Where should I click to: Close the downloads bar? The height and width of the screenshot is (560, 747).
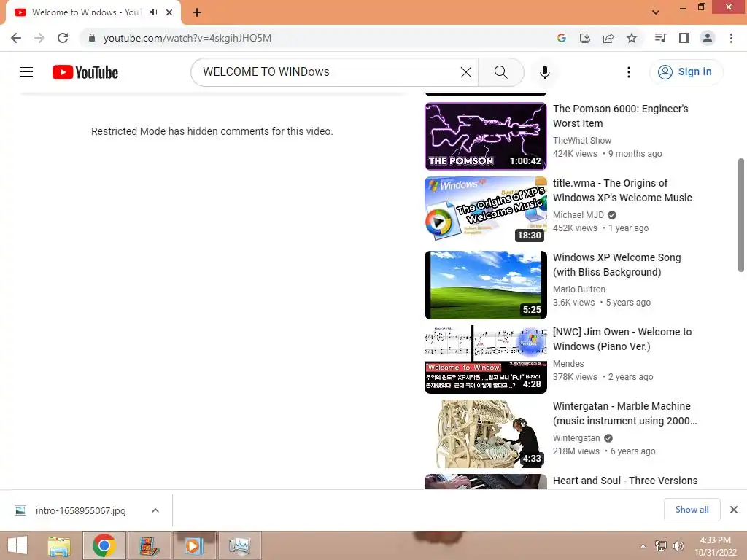tap(734, 510)
